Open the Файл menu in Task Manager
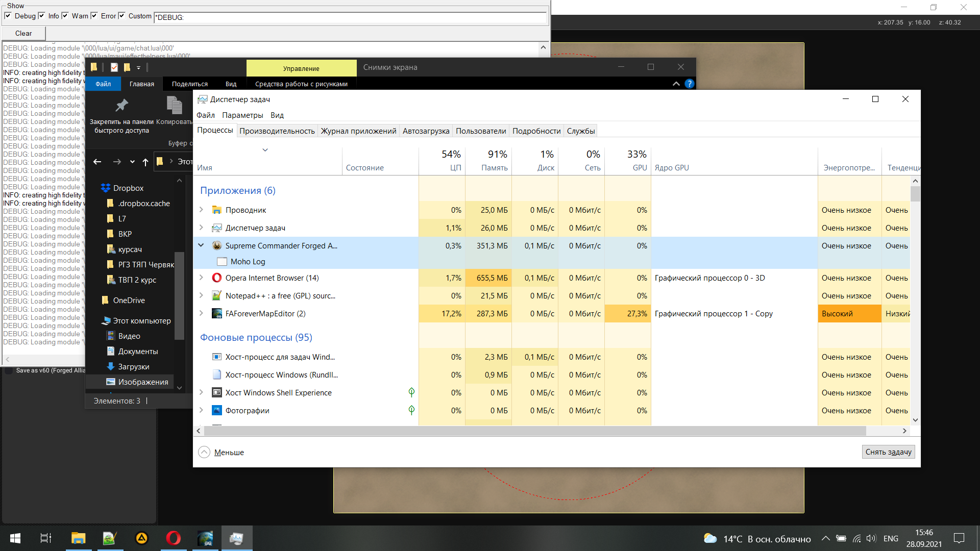 (206, 115)
